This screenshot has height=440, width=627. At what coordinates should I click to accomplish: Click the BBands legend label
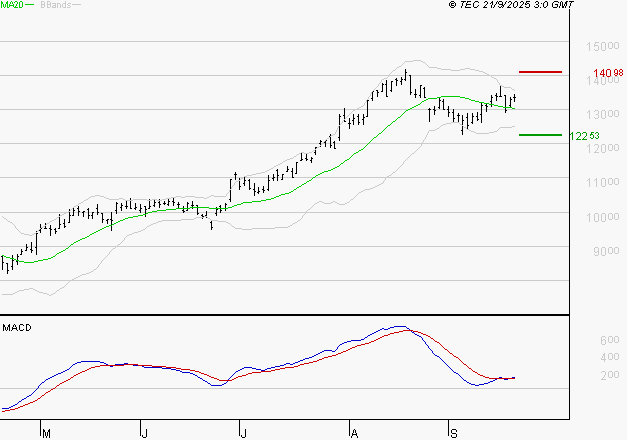pyautogui.click(x=56, y=5)
